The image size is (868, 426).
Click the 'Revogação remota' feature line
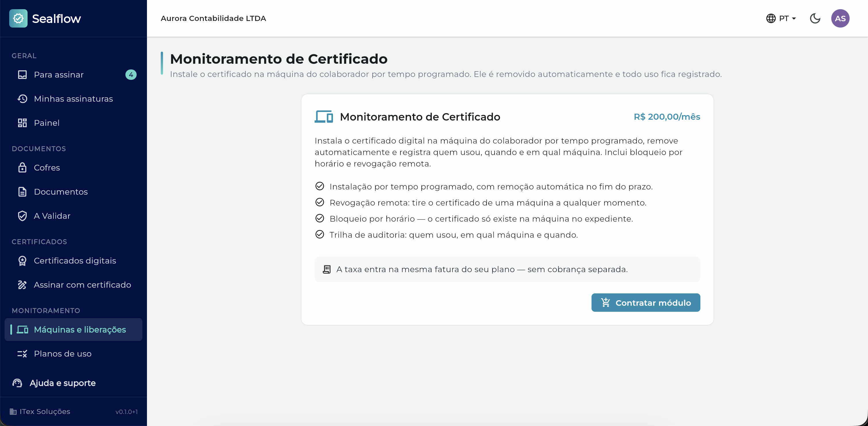click(x=488, y=203)
